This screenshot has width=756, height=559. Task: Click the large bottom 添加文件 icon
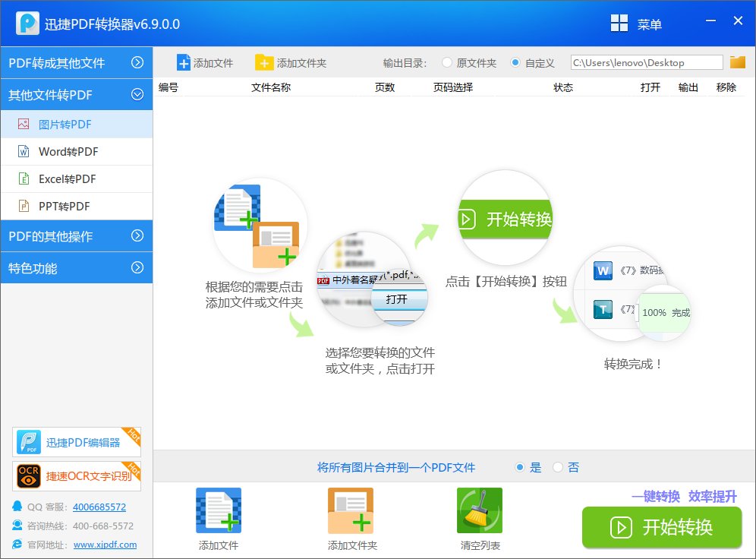coord(219,510)
